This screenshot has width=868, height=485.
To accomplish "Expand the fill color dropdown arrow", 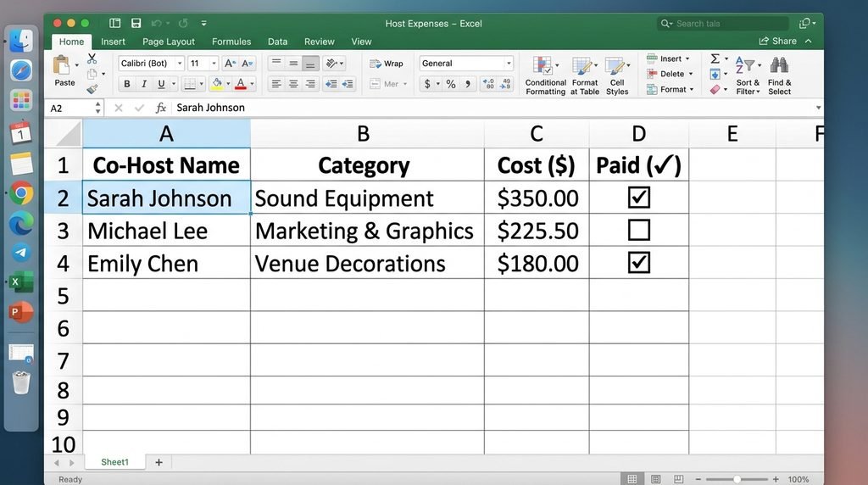I will pyautogui.click(x=228, y=84).
